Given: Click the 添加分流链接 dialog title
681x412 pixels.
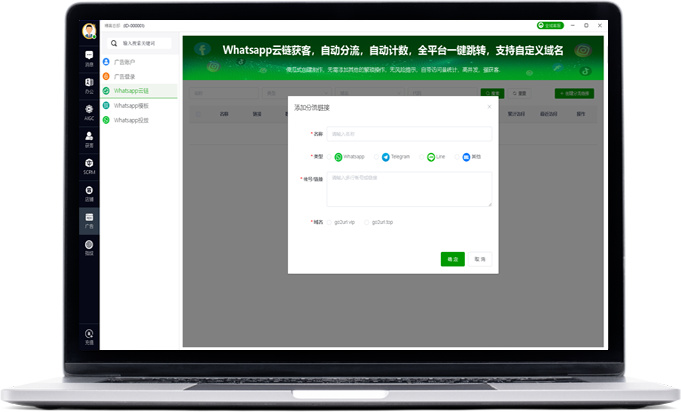Looking at the screenshot, I should point(312,108).
